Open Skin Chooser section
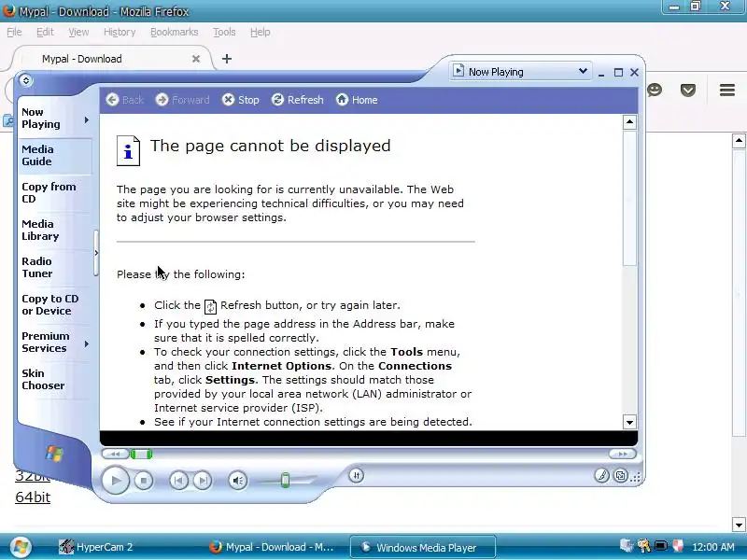 (43, 380)
